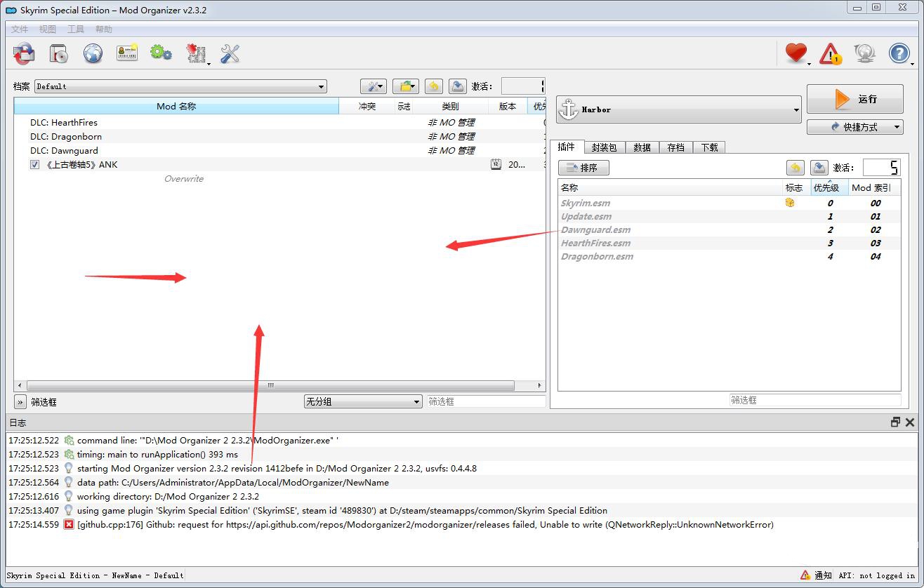Switch to the 下载 tab
Image resolution: width=924 pixels, height=588 pixels.
709,147
